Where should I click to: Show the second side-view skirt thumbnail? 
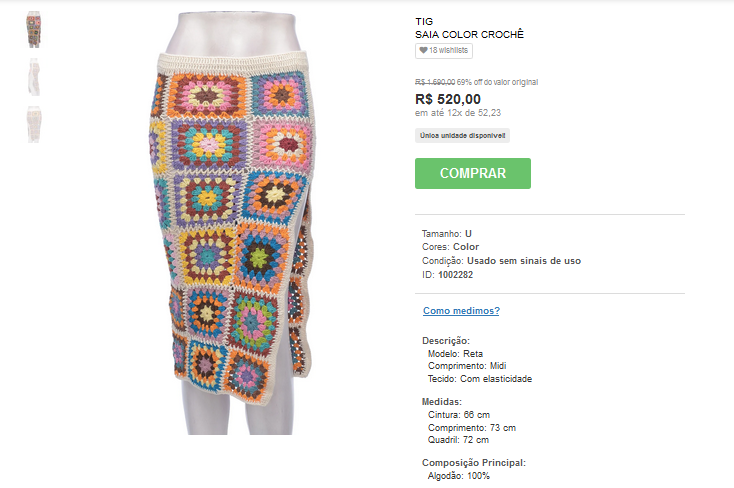click(x=34, y=77)
